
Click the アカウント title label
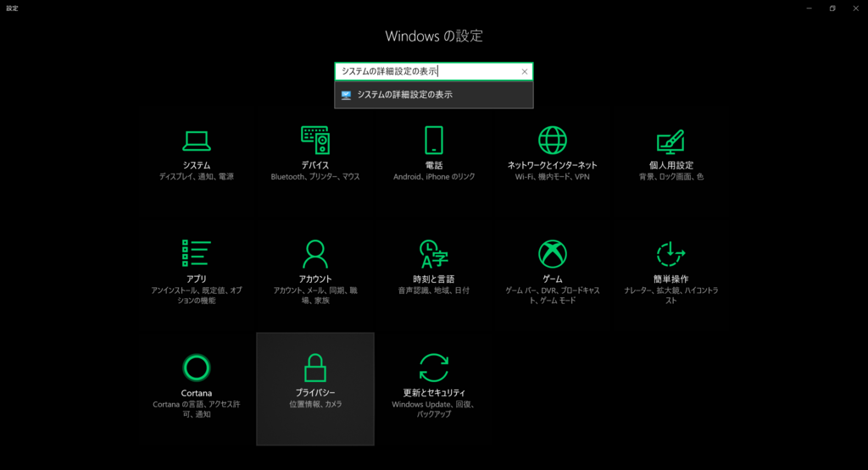pyautogui.click(x=315, y=279)
